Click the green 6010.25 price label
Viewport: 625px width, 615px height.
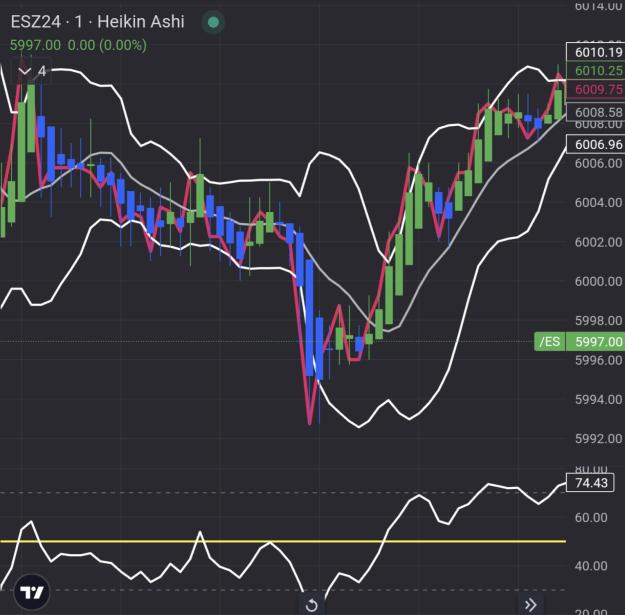(596, 71)
